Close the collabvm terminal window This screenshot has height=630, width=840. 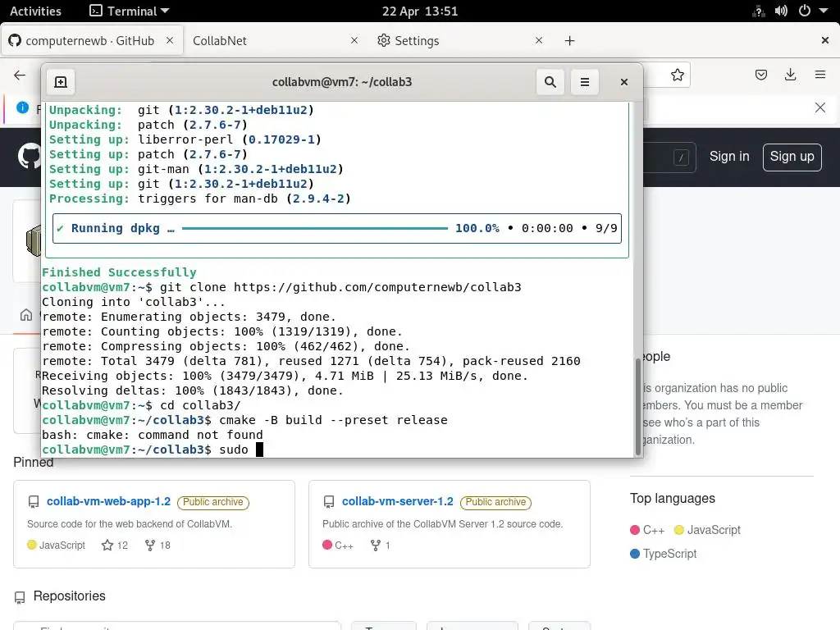tap(624, 82)
